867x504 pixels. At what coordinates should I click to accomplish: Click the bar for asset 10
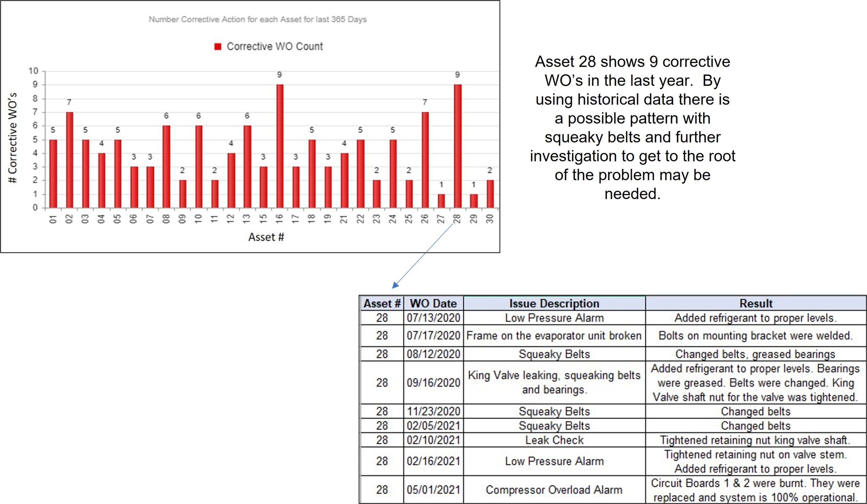pyautogui.click(x=199, y=167)
